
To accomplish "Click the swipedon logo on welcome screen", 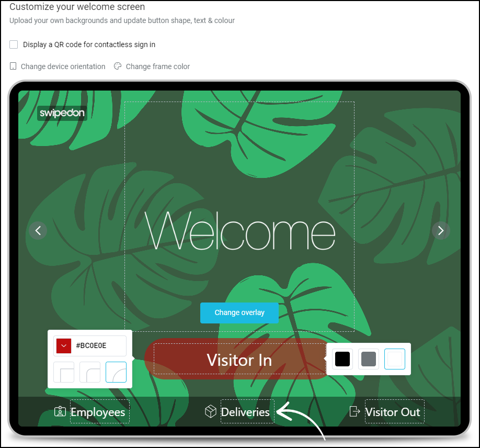I will pyautogui.click(x=62, y=113).
